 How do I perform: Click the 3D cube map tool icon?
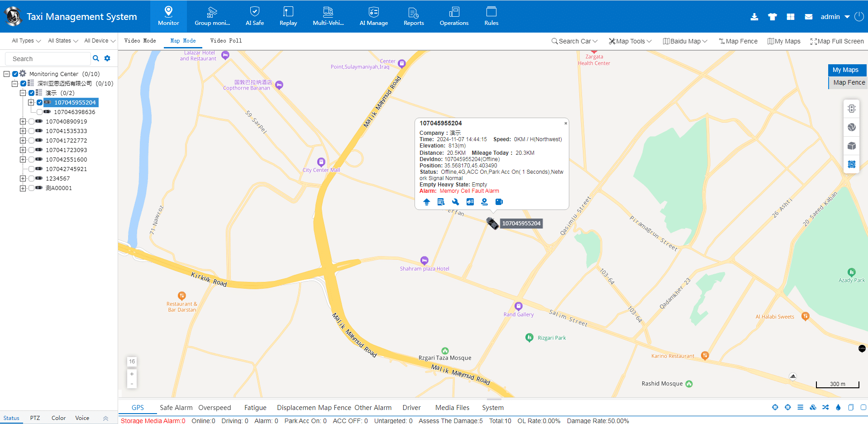[851, 146]
